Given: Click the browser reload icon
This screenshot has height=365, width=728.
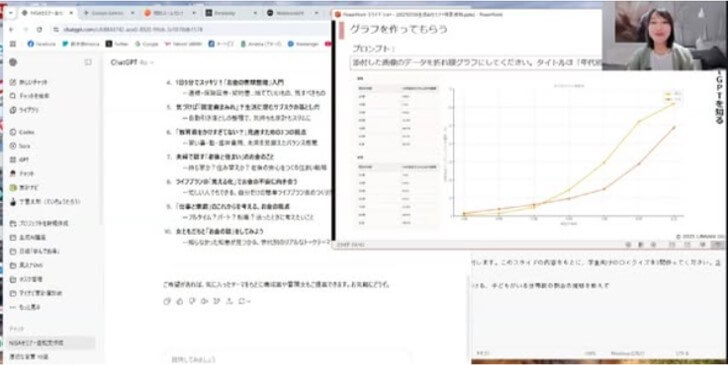Looking at the screenshot, I should [x=39, y=29].
